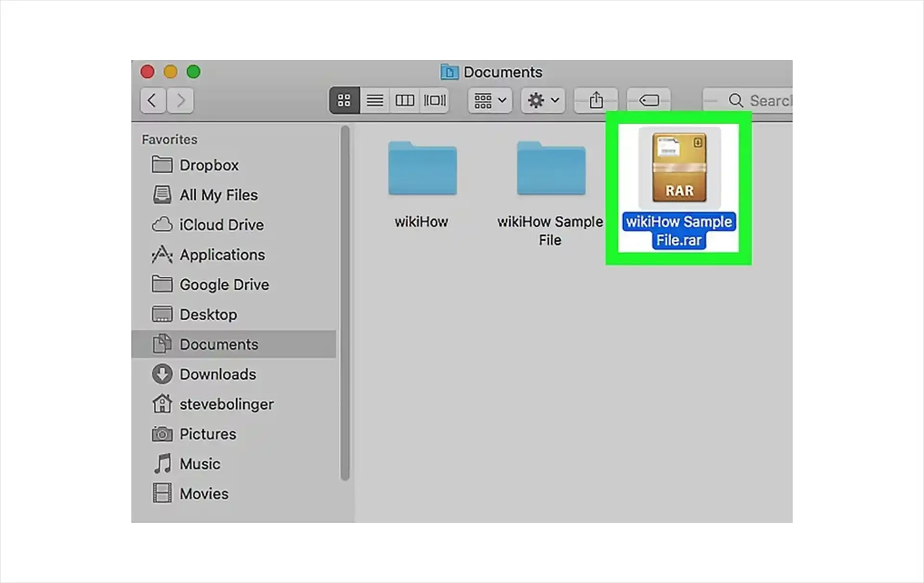Select the RAR archive file icon
Image resolution: width=924 pixels, height=583 pixels.
coord(679,167)
